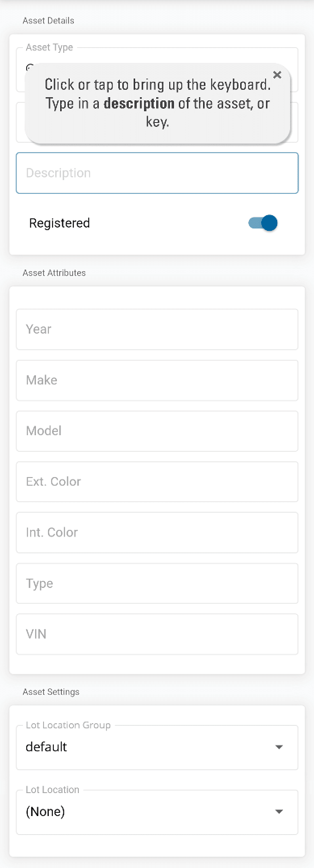The width and height of the screenshot is (314, 868).
Task: Select the VIN input field
Action: tap(157, 634)
